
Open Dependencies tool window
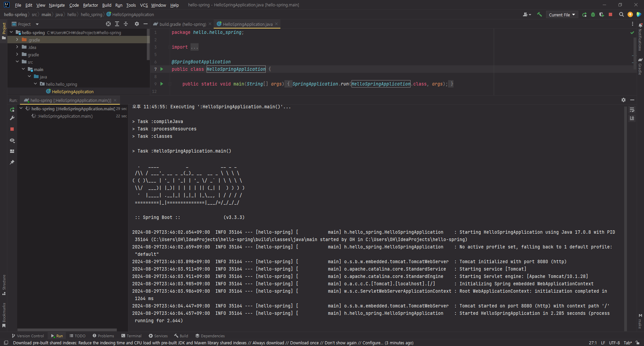click(210, 336)
